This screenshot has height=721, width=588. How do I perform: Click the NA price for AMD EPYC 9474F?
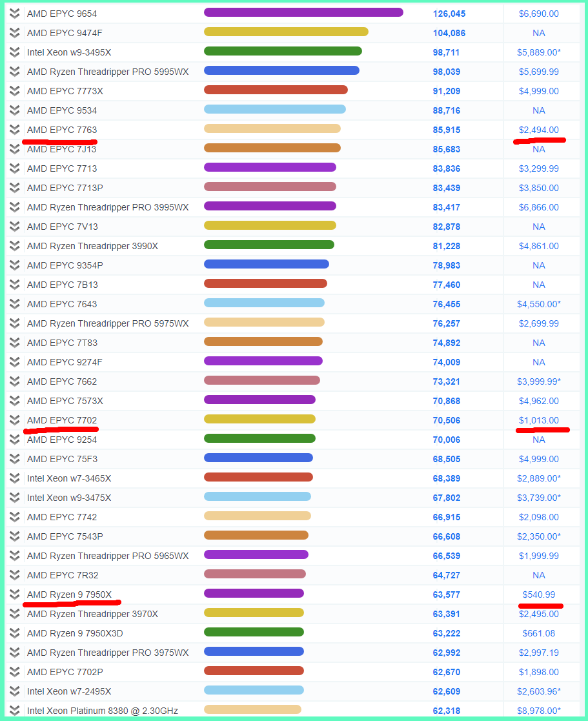539,33
